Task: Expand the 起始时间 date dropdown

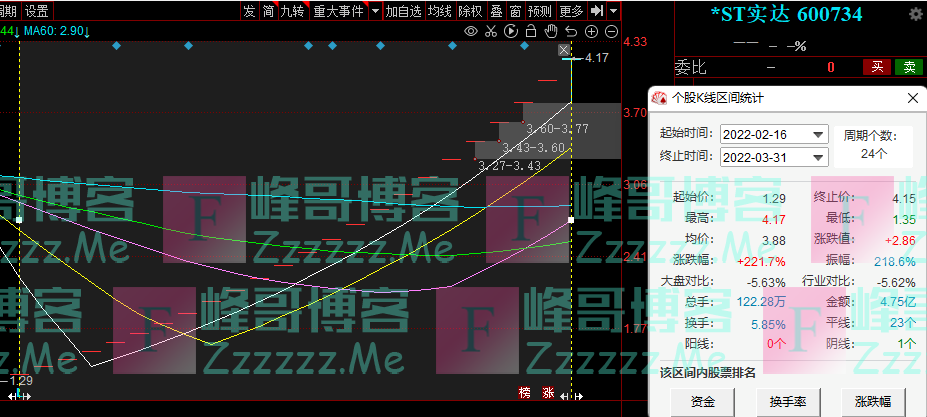Action: point(819,135)
